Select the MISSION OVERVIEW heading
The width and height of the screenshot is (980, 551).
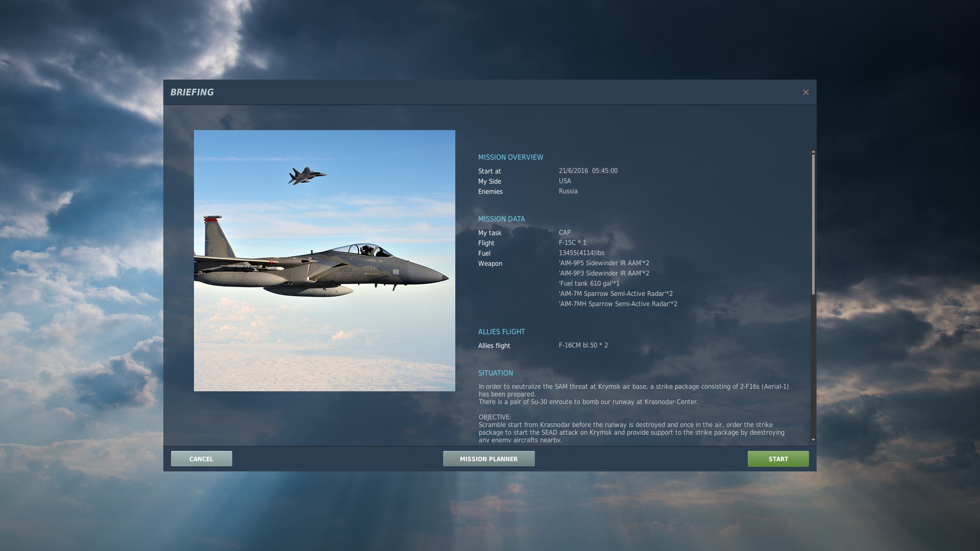click(510, 157)
